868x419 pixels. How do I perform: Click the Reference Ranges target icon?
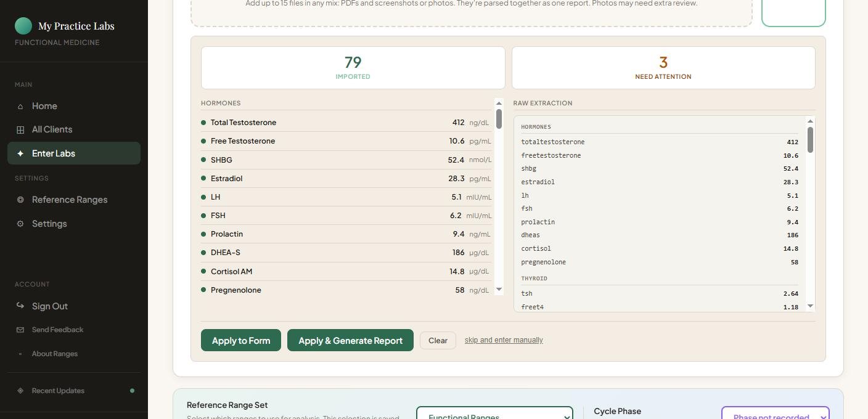(x=20, y=200)
